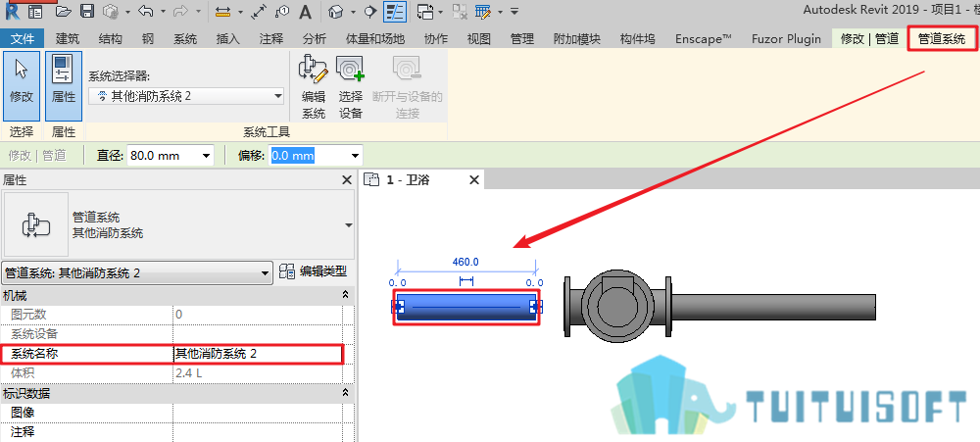This screenshot has width=980, height=442.
Task: Save the project with floppy disk icon
Action: pyautogui.click(x=87, y=11)
